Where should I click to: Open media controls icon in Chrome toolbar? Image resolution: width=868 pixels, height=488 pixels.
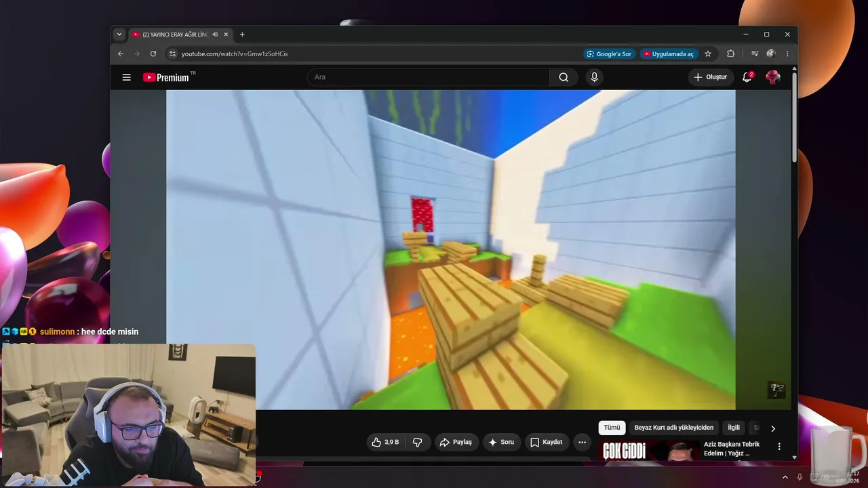pyautogui.click(x=754, y=54)
